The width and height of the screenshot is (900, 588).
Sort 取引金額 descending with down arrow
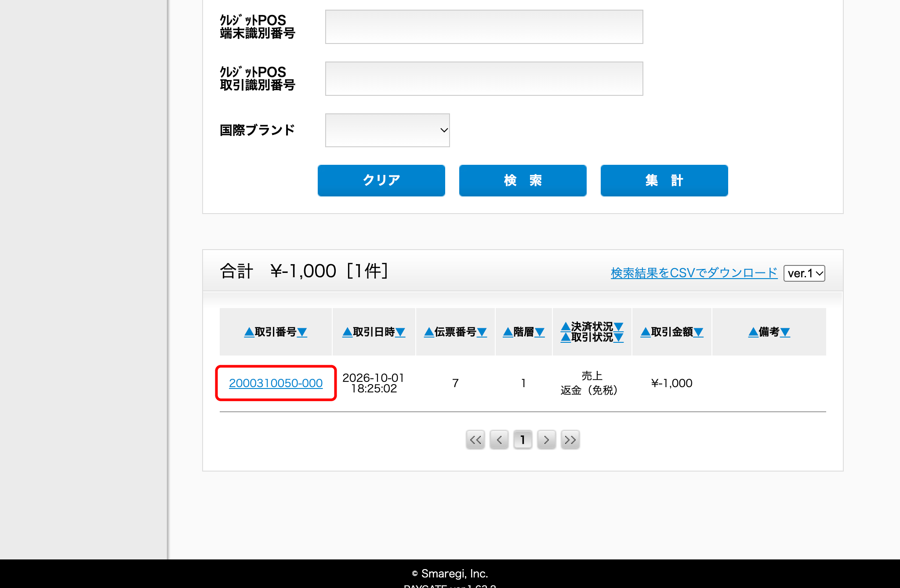tap(698, 332)
